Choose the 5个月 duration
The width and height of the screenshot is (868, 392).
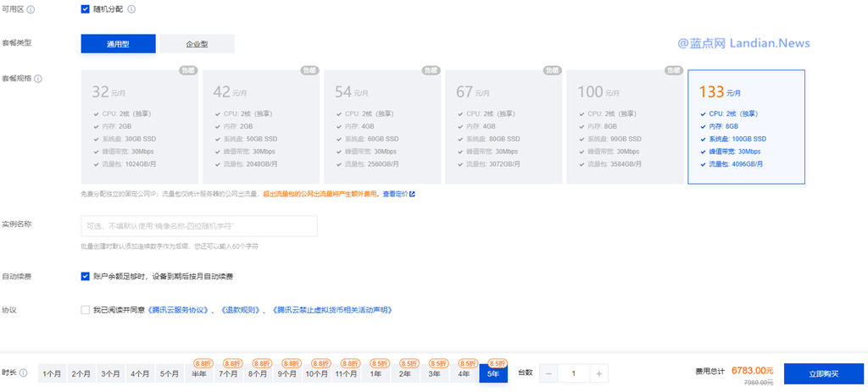(170, 373)
